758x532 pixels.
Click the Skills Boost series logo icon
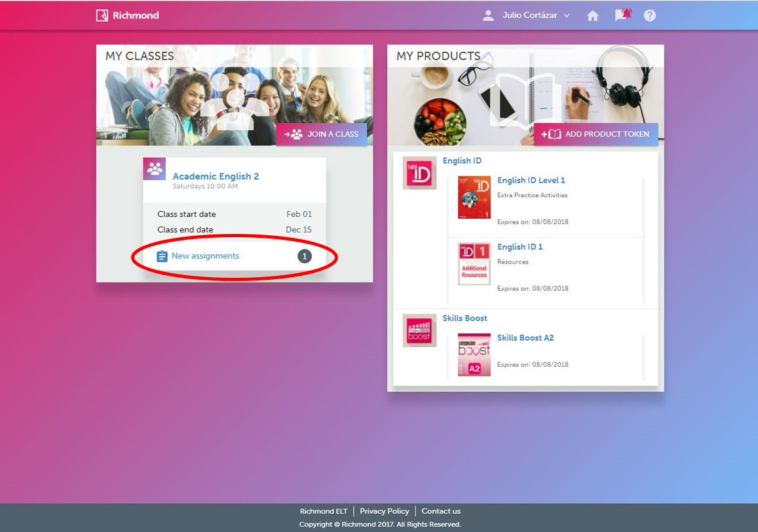tap(419, 330)
